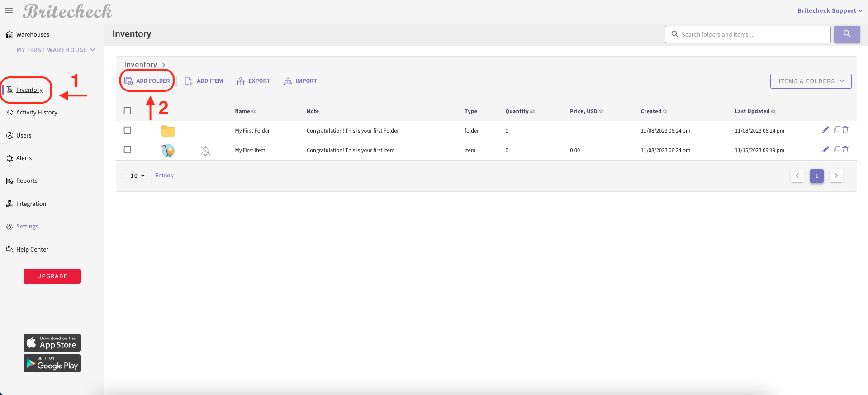868x395 pixels.
Task: Edit My First Item with pencil icon
Action: coord(825,149)
